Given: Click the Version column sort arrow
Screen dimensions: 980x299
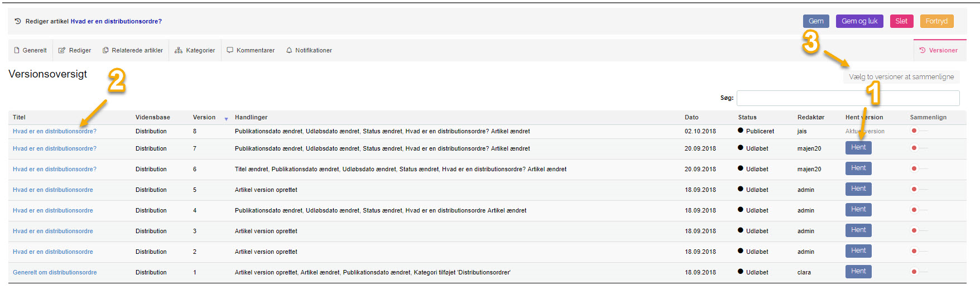Looking at the screenshot, I should [226, 118].
